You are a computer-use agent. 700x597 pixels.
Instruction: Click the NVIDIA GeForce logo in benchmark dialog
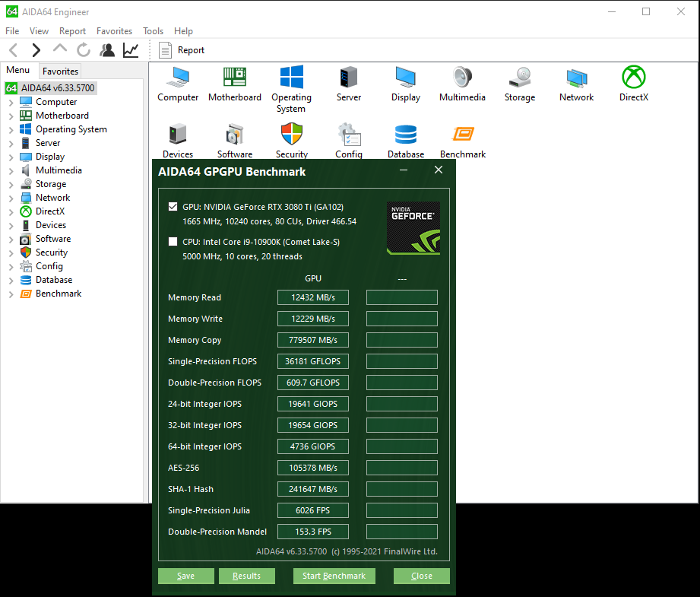click(413, 228)
